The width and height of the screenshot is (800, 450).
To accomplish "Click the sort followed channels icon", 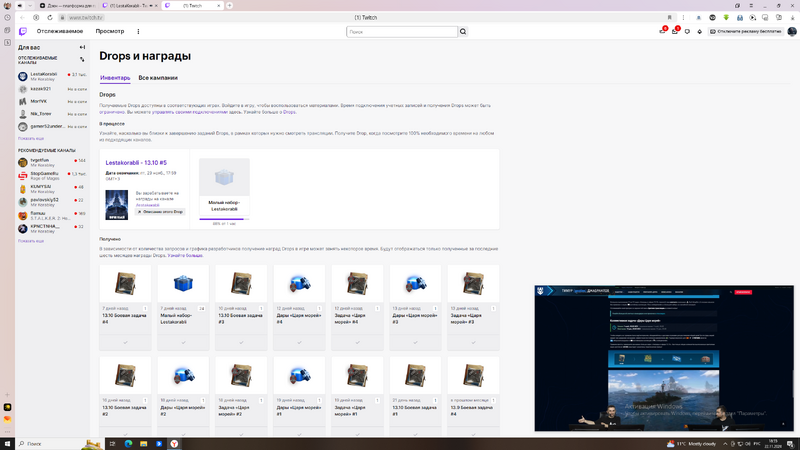I will click(x=82, y=60).
